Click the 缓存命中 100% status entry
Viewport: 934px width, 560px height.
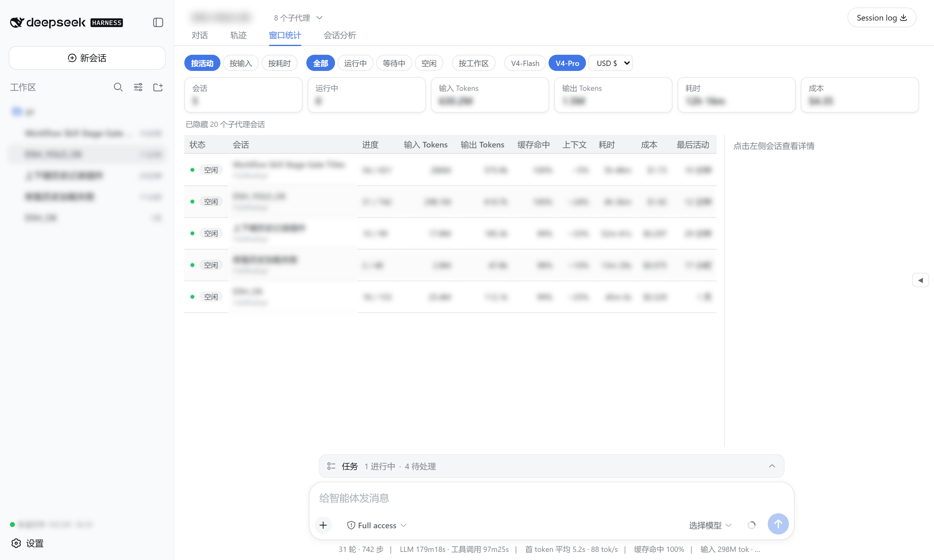[x=659, y=549]
